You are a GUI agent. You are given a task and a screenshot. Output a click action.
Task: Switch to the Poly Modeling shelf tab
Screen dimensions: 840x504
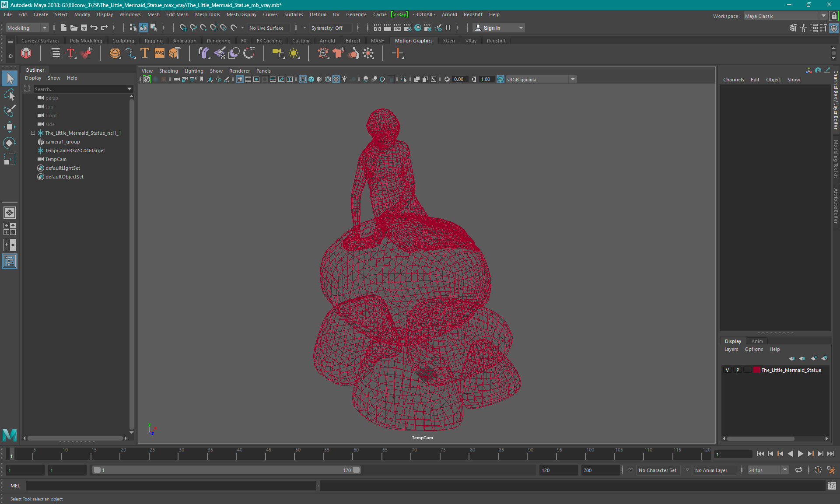pos(86,41)
